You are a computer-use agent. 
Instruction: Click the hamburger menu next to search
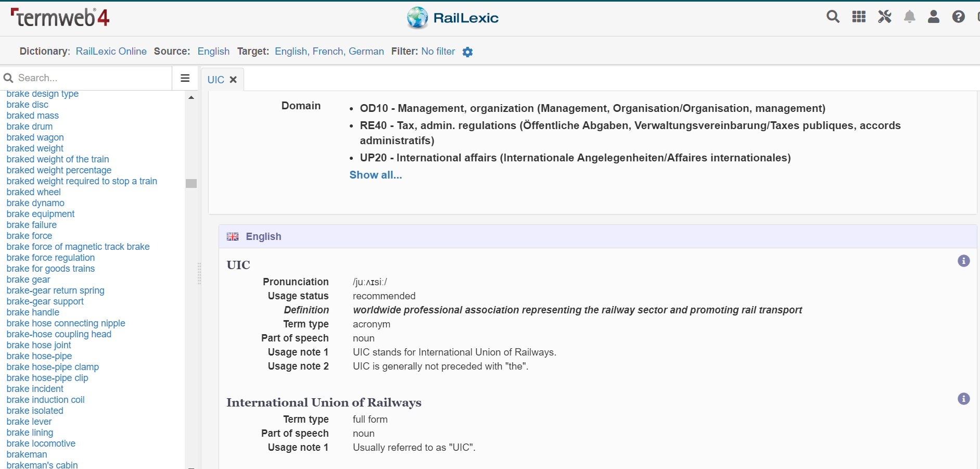point(185,78)
